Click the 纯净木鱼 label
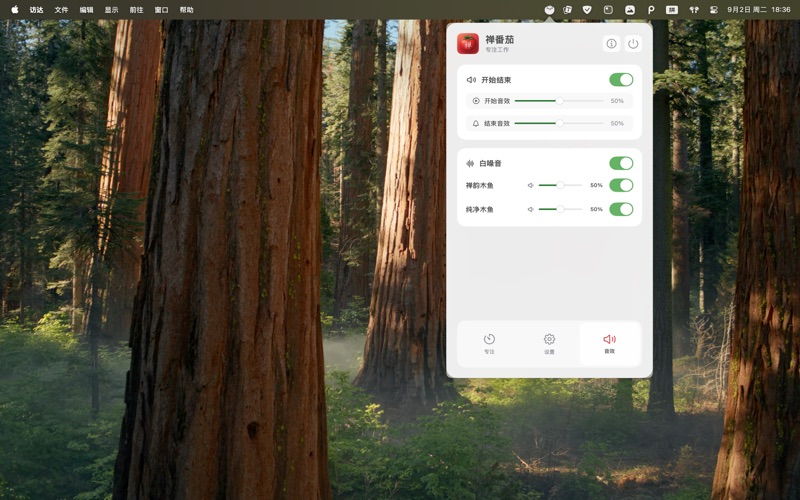This screenshot has height=500, width=800. (479, 209)
